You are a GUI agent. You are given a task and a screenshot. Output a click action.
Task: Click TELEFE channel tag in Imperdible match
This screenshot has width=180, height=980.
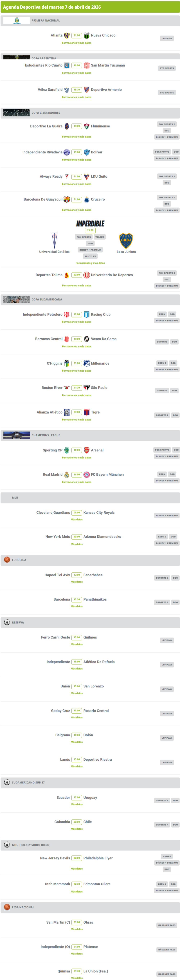(100, 237)
